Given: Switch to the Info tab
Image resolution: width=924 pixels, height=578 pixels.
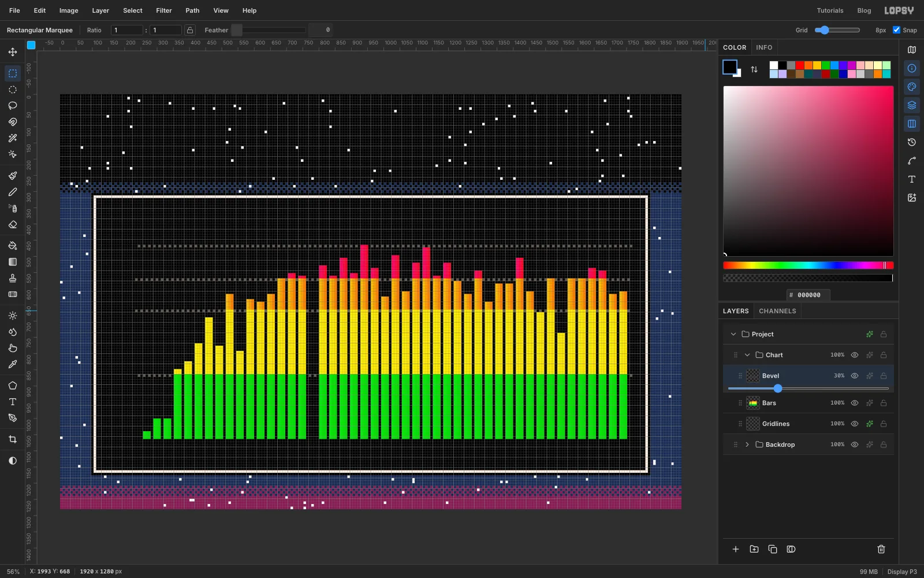Looking at the screenshot, I should 764,47.
